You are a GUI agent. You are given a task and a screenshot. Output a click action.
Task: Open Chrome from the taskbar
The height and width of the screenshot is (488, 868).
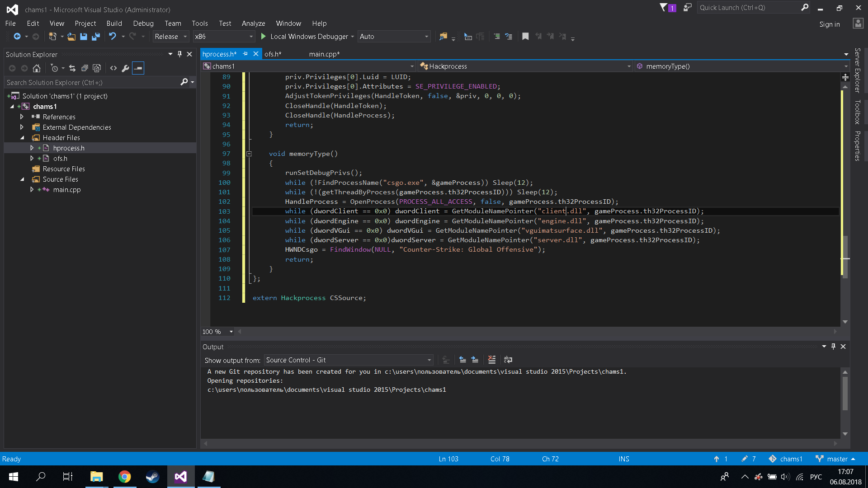[x=124, y=476]
